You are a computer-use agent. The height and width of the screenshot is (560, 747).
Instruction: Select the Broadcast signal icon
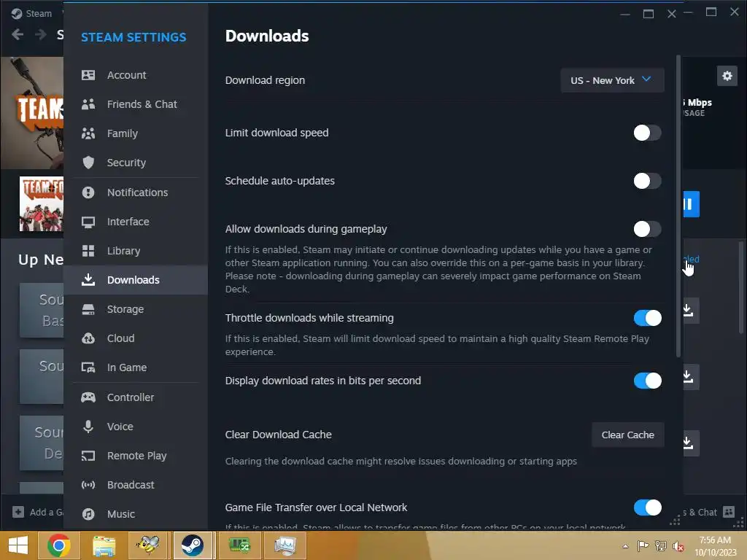pyautogui.click(x=88, y=485)
